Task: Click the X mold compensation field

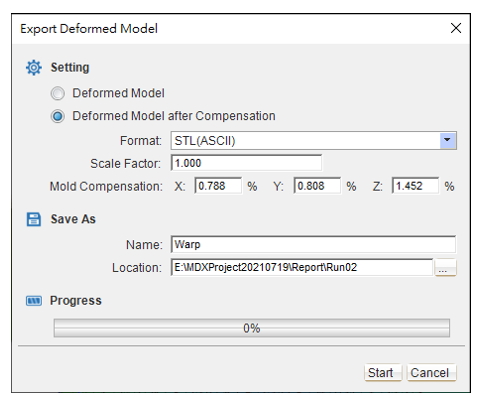Action: pyautogui.click(x=218, y=186)
